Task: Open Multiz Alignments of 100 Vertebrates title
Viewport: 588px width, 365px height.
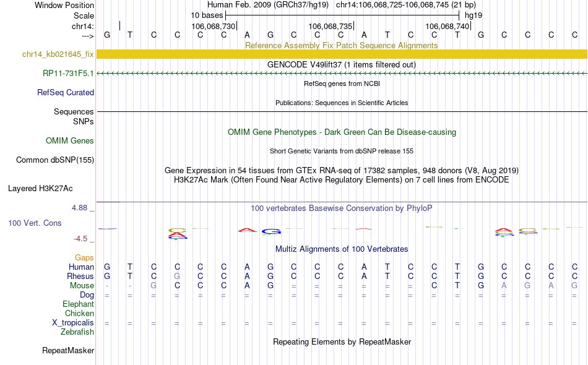Action: point(342,249)
